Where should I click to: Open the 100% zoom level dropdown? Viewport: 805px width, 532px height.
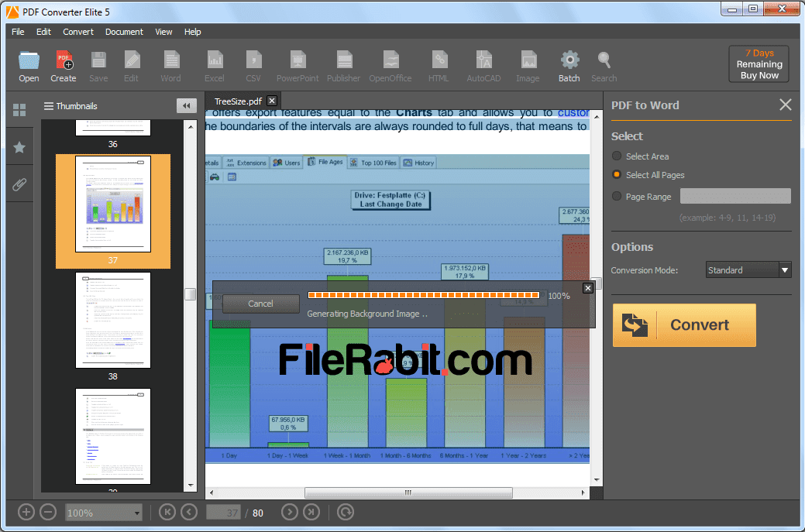coord(104,513)
